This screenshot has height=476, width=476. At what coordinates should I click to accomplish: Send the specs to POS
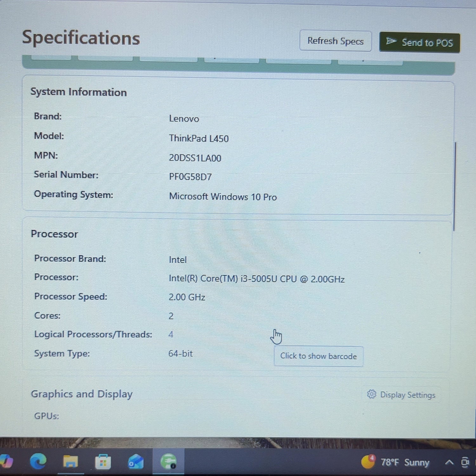[x=420, y=43]
